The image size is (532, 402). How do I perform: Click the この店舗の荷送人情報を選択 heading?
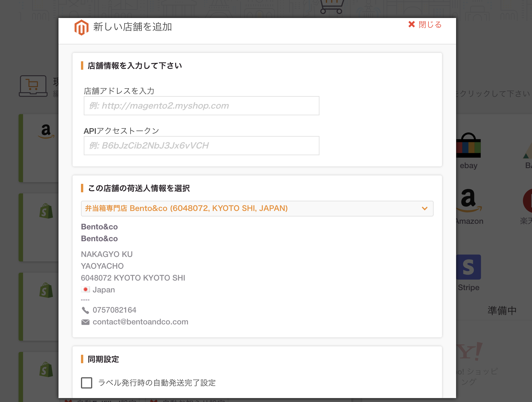point(139,188)
